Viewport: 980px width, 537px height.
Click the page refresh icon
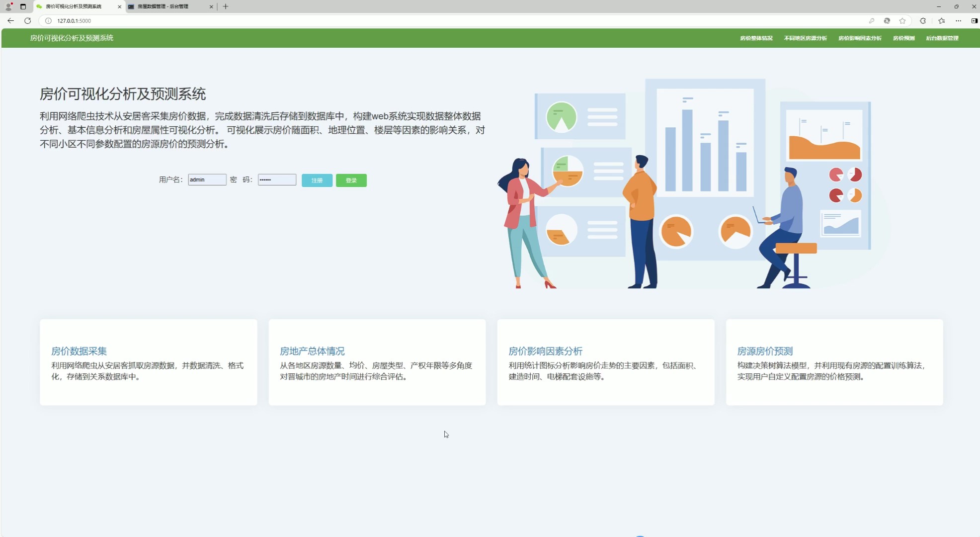(x=28, y=21)
